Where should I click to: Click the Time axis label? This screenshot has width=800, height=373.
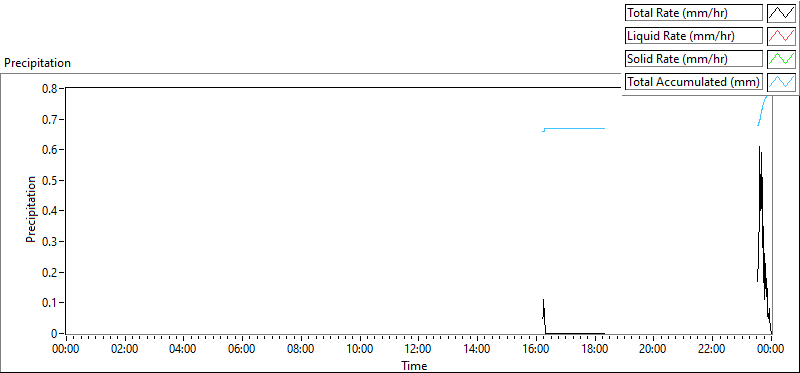(414, 365)
